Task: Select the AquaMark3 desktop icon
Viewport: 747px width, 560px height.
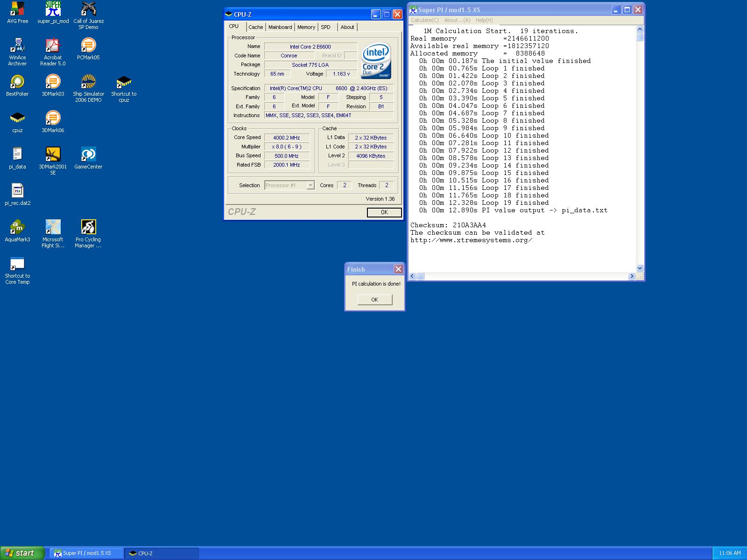Action: [17, 231]
